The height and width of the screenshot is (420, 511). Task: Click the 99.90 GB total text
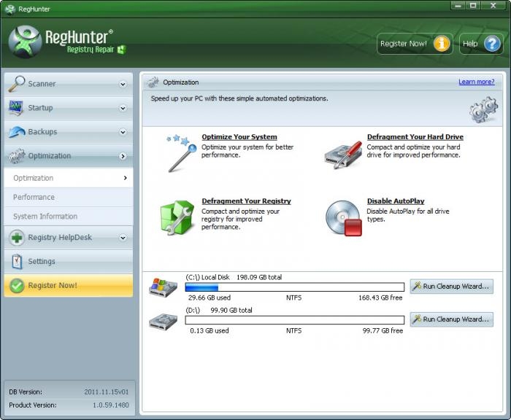click(x=231, y=310)
